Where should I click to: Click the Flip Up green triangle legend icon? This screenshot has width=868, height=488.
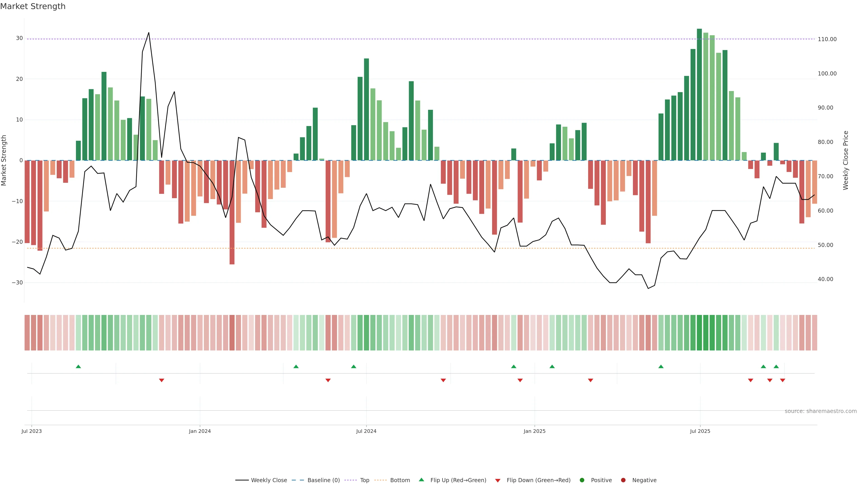point(421,480)
